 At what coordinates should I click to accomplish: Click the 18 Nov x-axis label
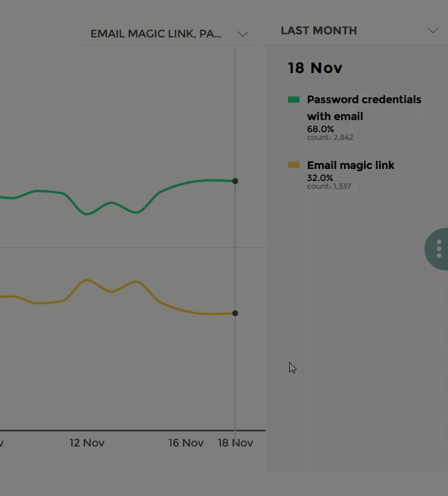pos(235,443)
